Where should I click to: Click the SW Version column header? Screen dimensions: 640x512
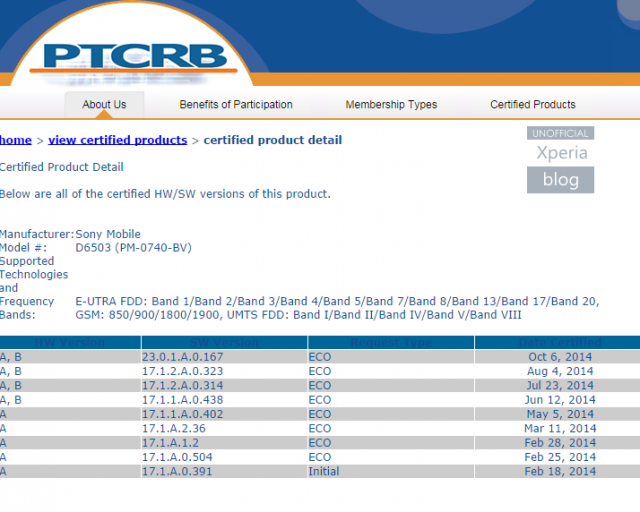224,342
